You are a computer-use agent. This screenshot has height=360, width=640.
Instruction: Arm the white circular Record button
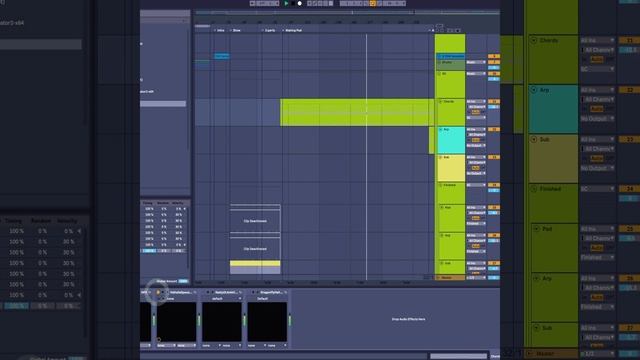[300, 3]
